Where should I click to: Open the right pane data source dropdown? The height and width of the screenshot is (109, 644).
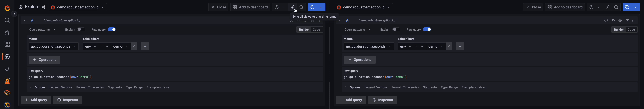[364, 7]
